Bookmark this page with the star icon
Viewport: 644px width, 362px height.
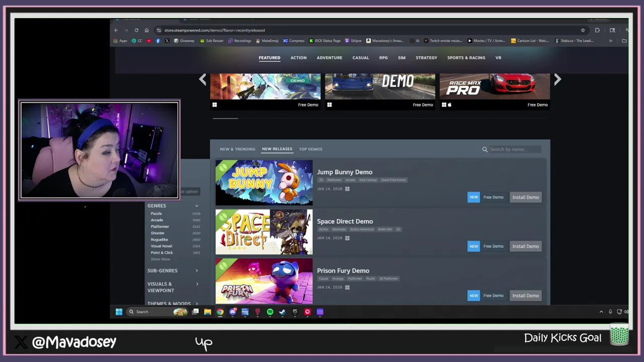583,30
